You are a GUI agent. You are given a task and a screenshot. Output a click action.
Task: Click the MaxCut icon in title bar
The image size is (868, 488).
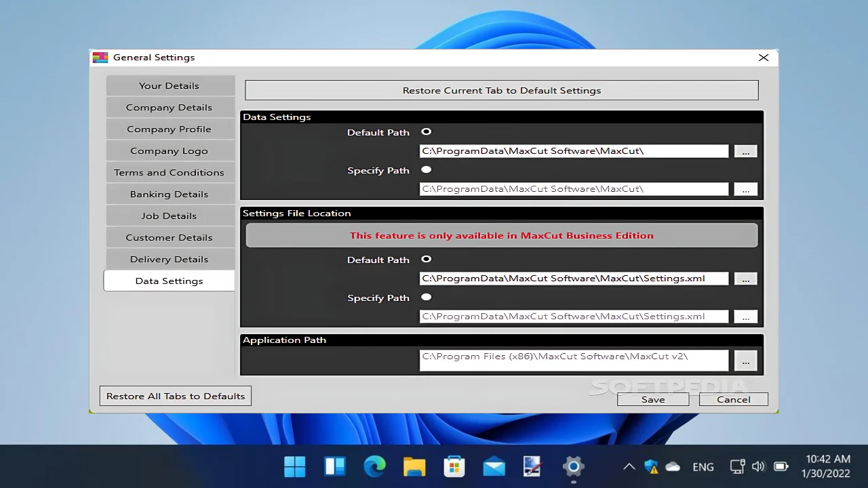(100, 58)
